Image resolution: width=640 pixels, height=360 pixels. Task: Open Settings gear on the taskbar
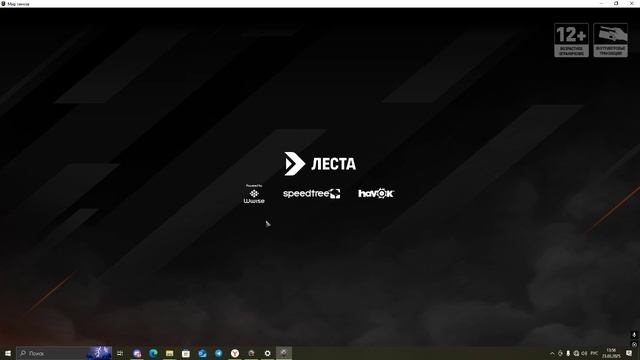267,353
